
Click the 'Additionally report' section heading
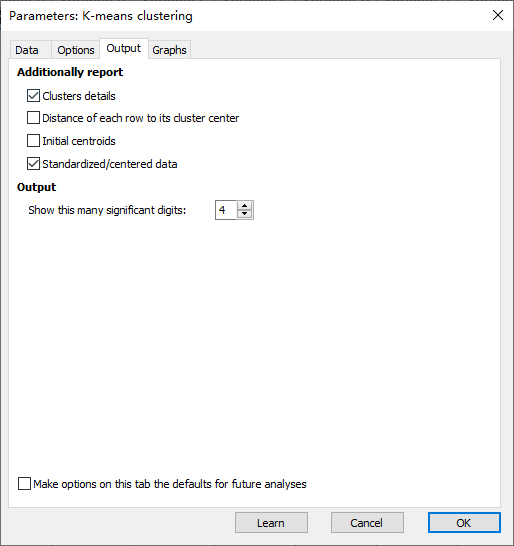pyautogui.click(x=70, y=72)
